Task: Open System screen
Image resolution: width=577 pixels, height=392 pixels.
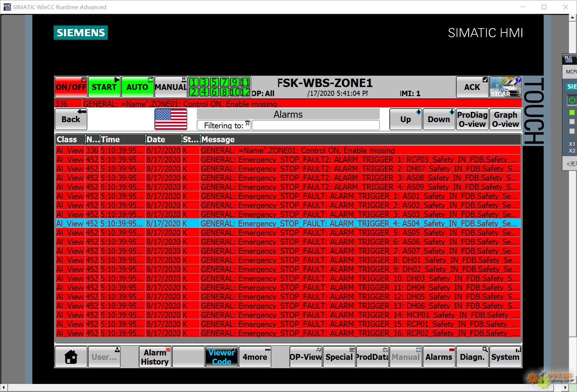Action: tap(505, 357)
